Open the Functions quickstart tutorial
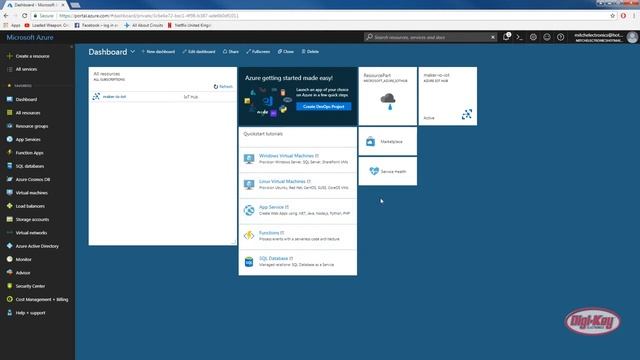Screen dimensions: 640x360 coord(298,236)
